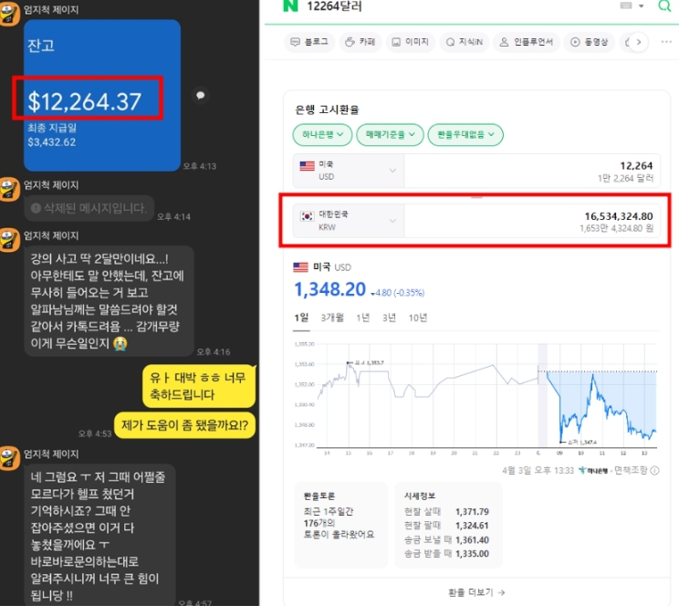Expand the KRW currency selector
Screen dimensions: 679x616
(x=349, y=221)
